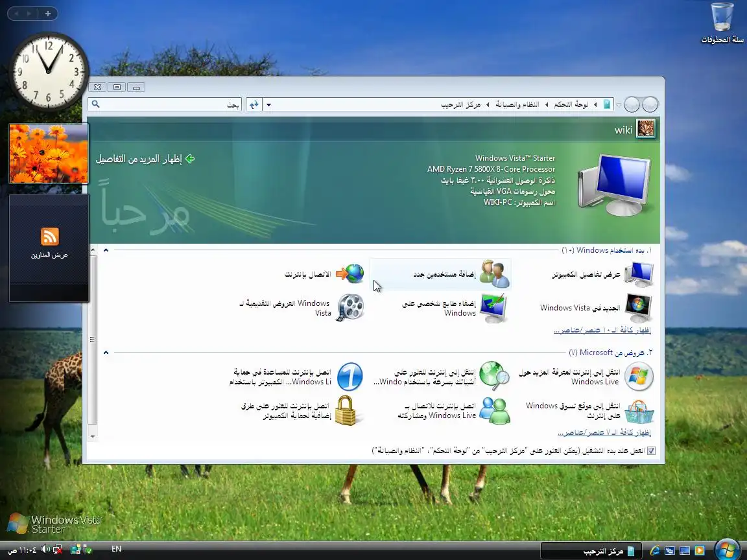This screenshot has height=560, width=747.
Task: Expand breadcrumb arrow after 'لوحة التحكم' (Control Panel)
Action: [x=547, y=104]
